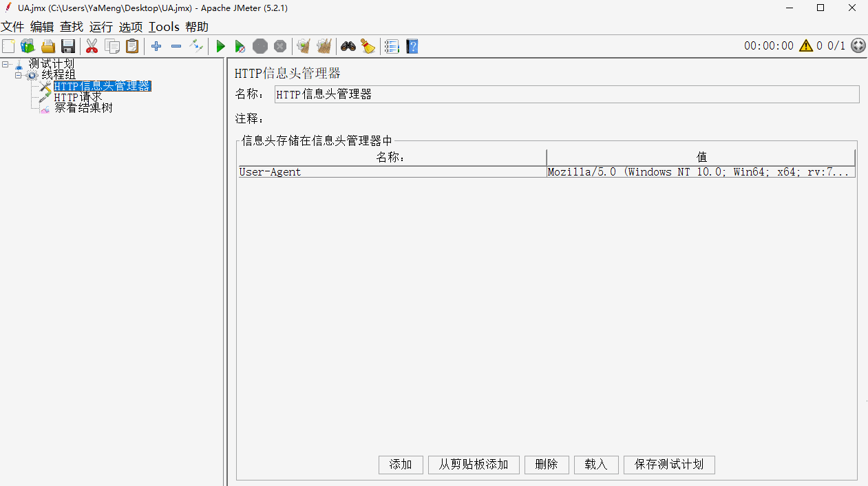Click the 删除 button

[547, 465]
